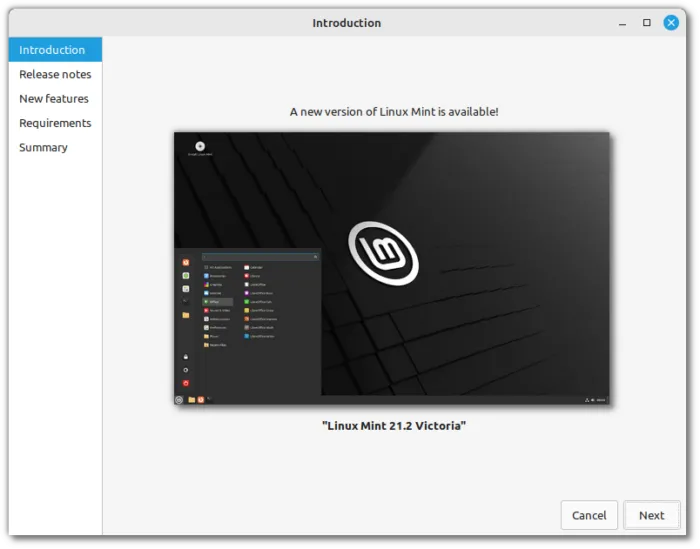Open the Release notes page

(55, 74)
